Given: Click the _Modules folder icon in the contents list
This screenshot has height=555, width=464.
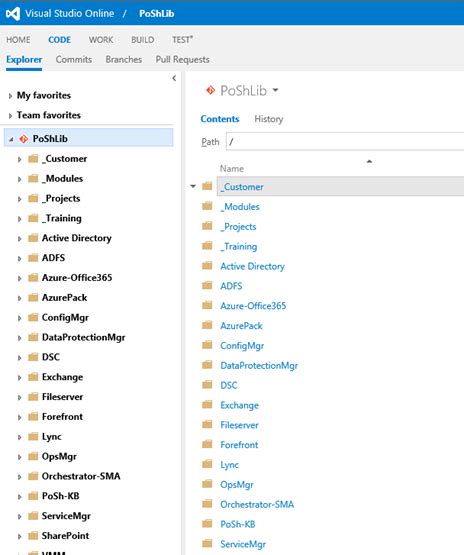Looking at the screenshot, I should (207, 206).
